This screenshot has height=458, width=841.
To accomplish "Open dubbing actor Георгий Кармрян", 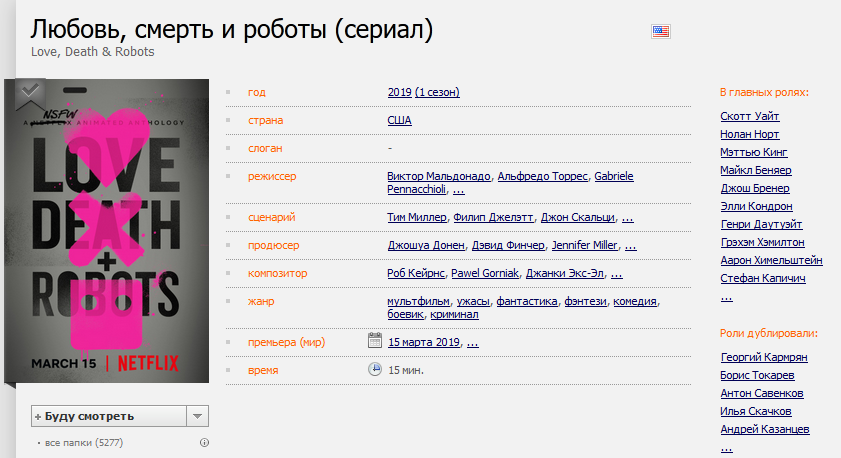I will [764, 357].
